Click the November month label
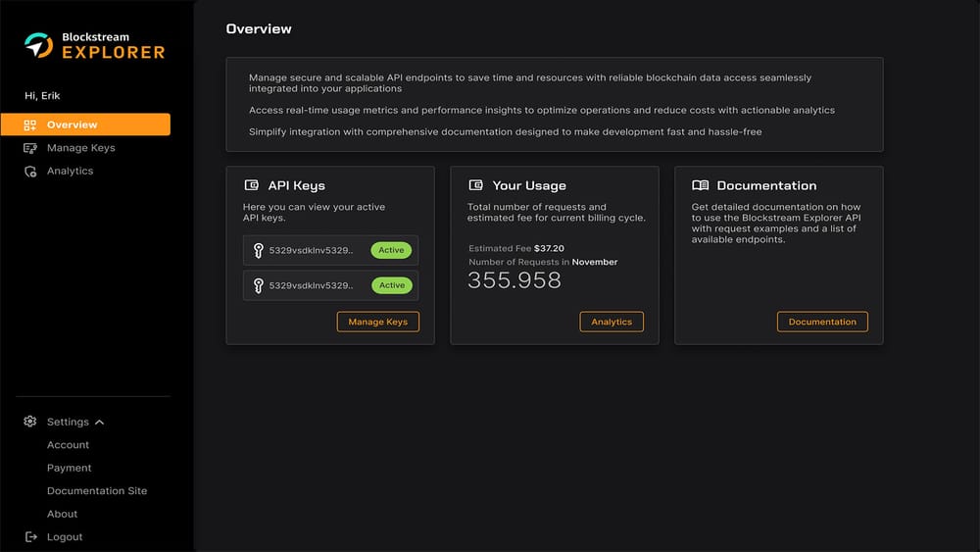Screen dimensions: 980x552 click(x=595, y=262)
